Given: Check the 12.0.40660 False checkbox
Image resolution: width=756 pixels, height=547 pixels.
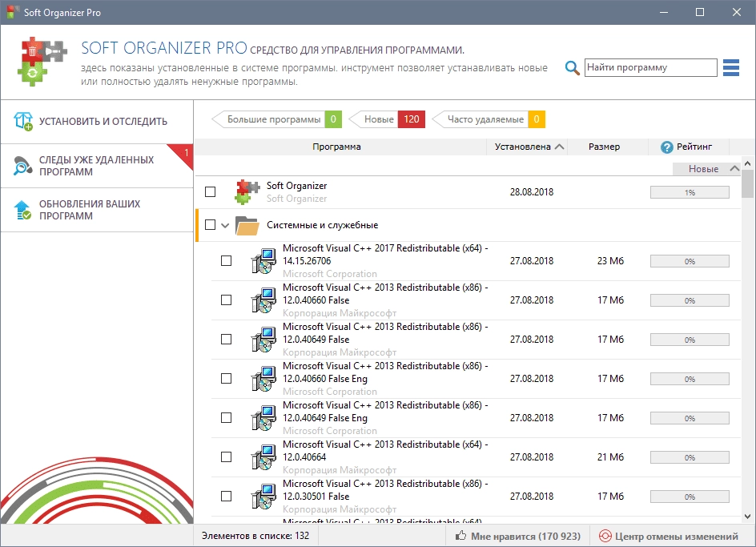Looking at the screenshot, I should 226,300.
